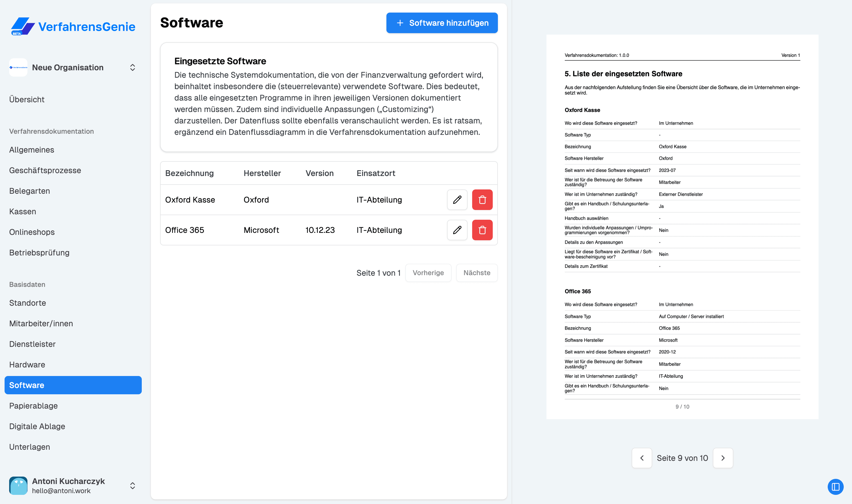Screen dimensions: 852x504
Task: Click the Oxford Kasse heading in the preview
Action: click(x=582, y=110)
